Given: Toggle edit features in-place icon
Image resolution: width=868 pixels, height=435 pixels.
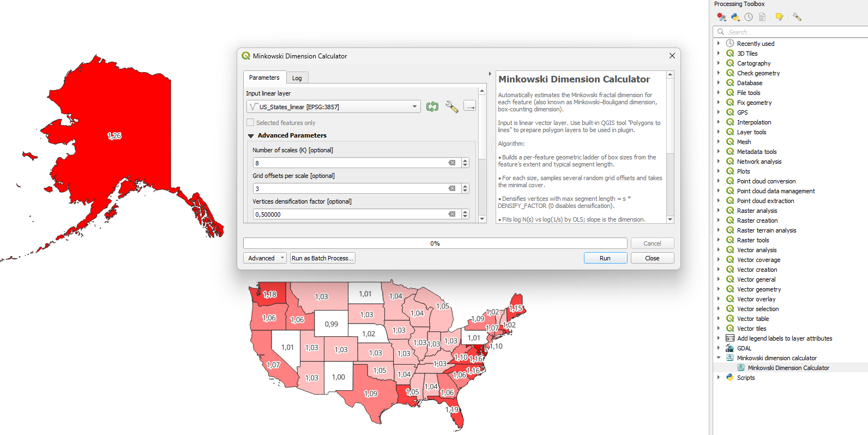Looking at the screenshot, I should [x=780, y=17].
